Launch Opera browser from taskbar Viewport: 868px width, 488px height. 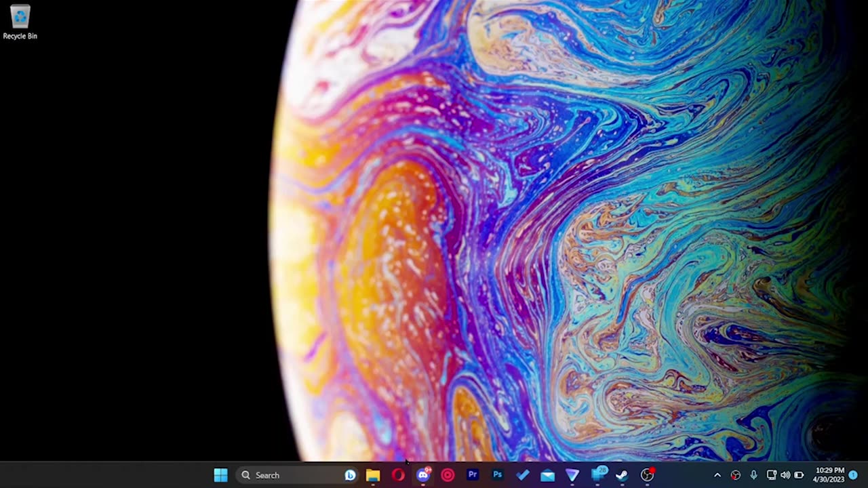[x=398, y=475]
